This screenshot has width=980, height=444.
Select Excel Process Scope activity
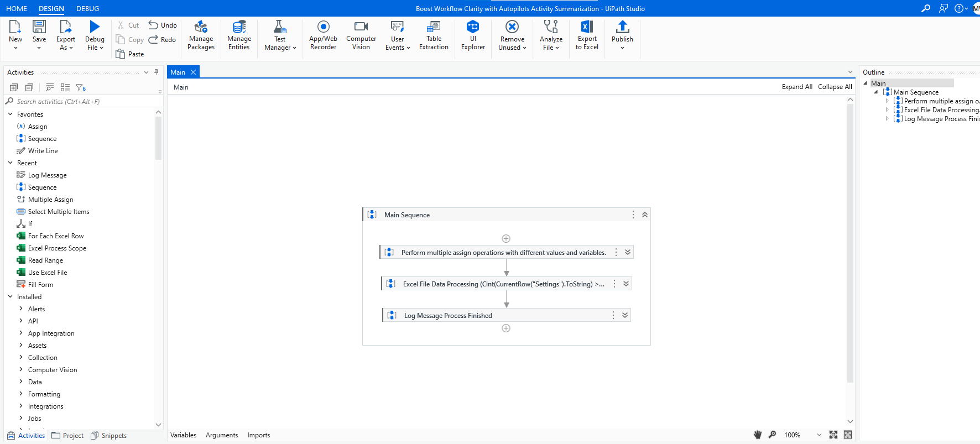tap(57, 248)
